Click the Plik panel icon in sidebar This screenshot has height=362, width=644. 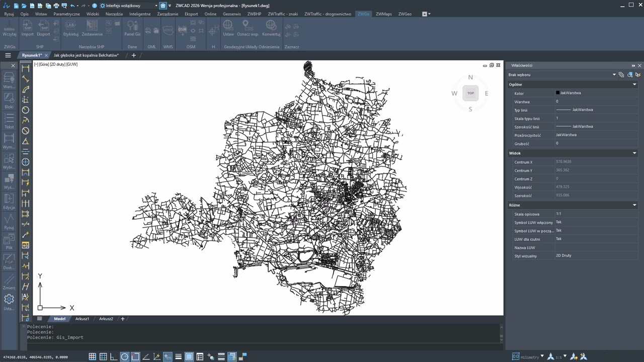click(x=9, y=241)
